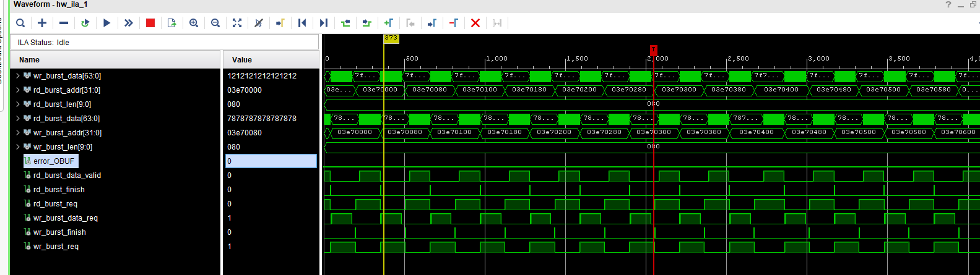Click the Zoom Fit icon
The height and width of the screenshot is (275, 980).
(237, 23)
